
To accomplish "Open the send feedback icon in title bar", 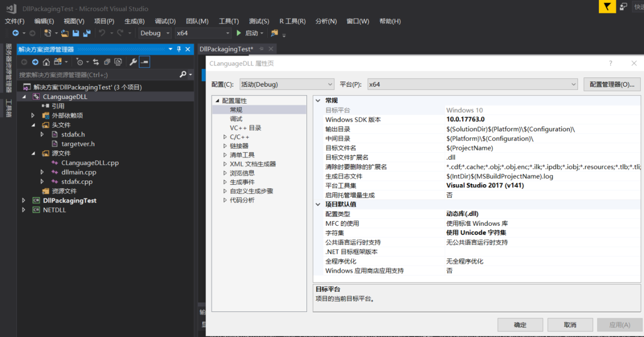I will pos(623,7).
